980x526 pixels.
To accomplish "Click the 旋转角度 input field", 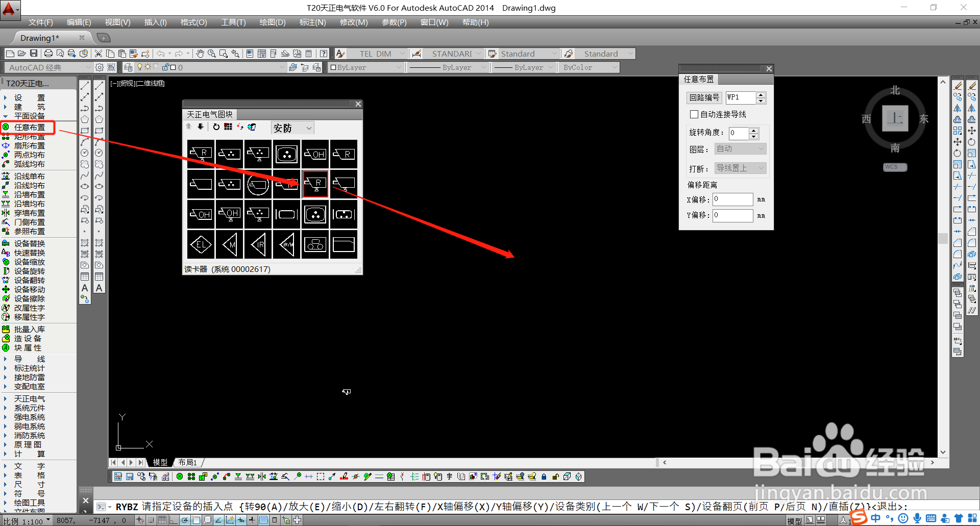I will click(x=739, y=133).
